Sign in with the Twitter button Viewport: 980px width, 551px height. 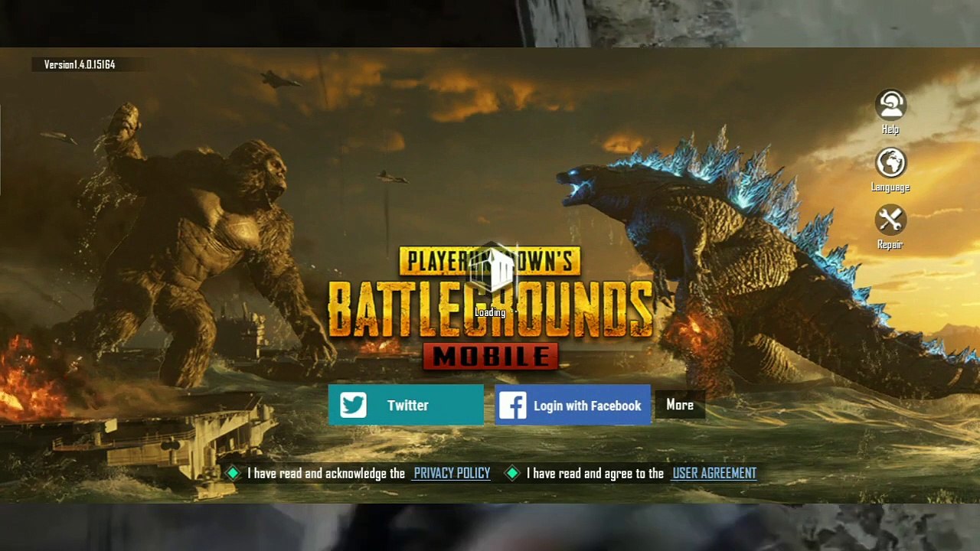point(406,405)
